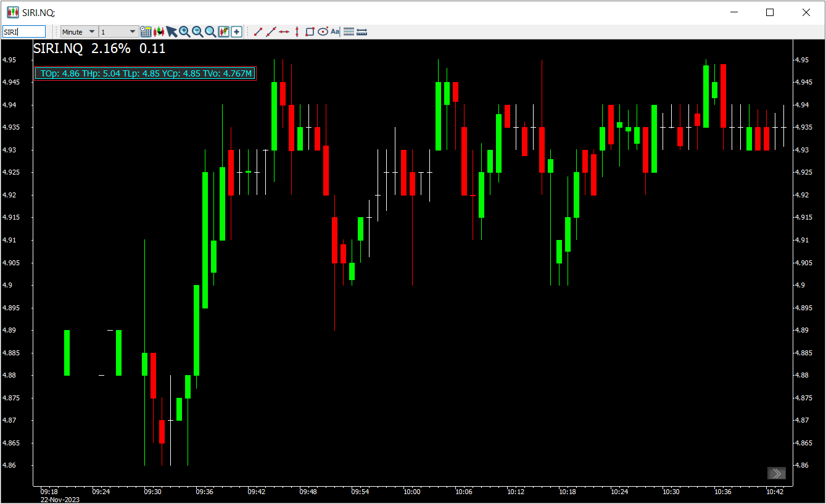Select the ellipse drawing tool
The width and height of the screenshot is (826, 504).
(323, 31)
